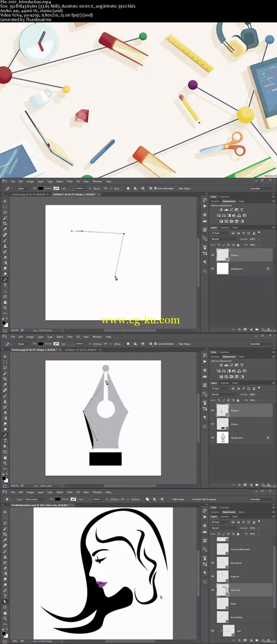Open Shape mode dropdown in Untitled-1 options bar
The width and height of the screenshot is (277, 644).
point(23,189)
